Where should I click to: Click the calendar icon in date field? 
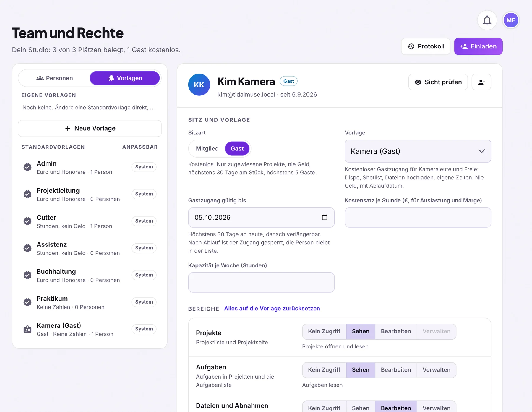(x=324, y=218)
